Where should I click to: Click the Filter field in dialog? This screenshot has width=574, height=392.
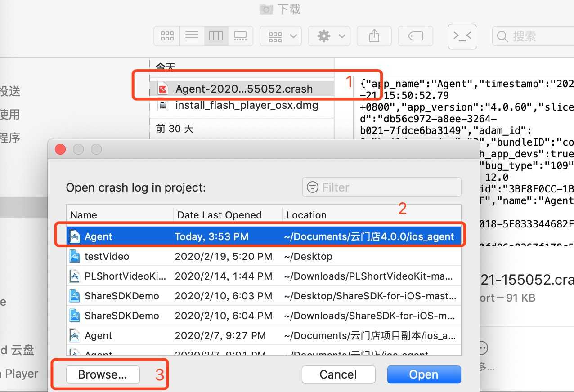pos(382,187)
